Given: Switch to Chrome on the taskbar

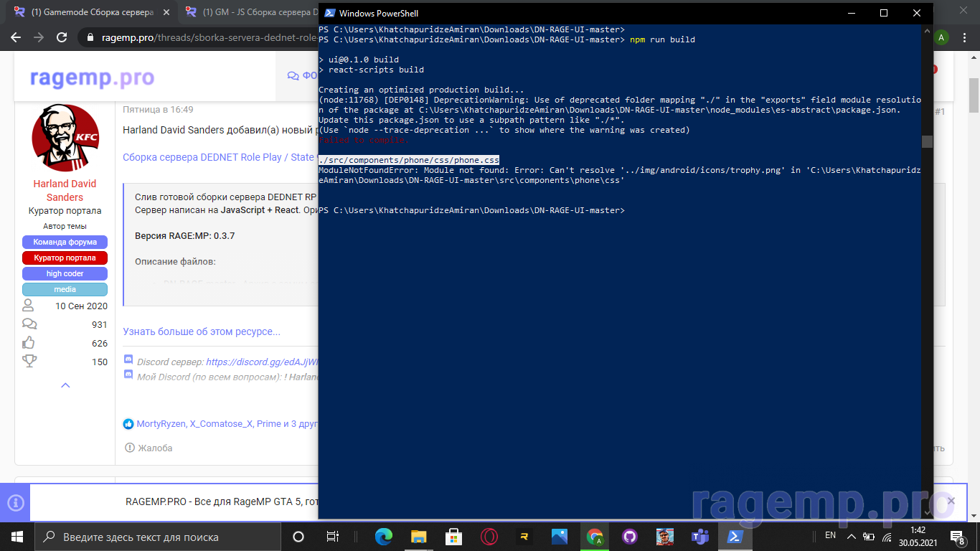Looking at the screenshot, I should (595, 537).
